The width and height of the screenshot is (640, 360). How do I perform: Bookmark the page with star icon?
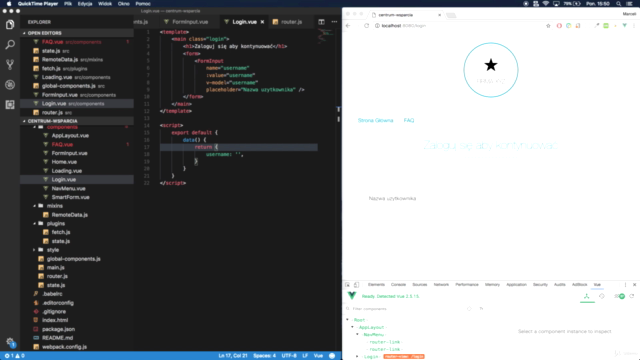click(548, 26)
